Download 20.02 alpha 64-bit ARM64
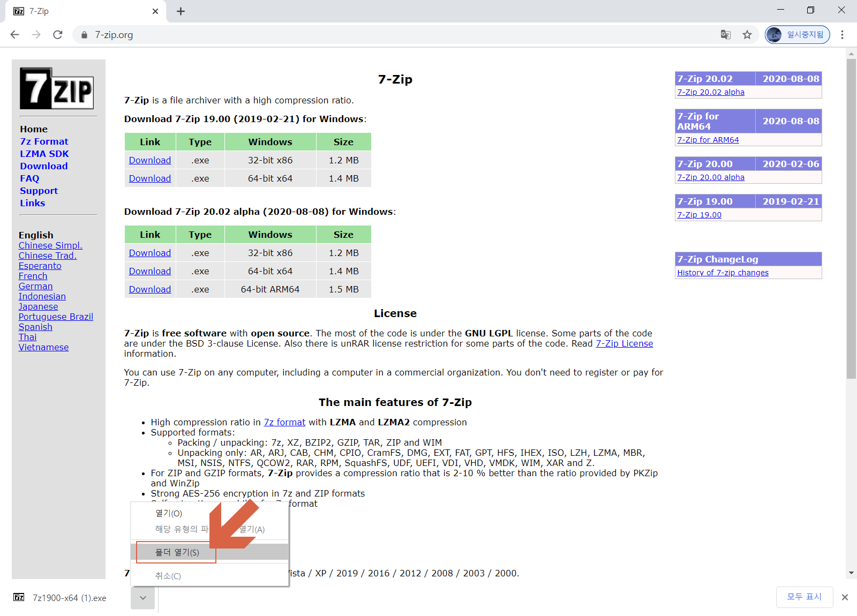The image size is (857, 616). 150,289
